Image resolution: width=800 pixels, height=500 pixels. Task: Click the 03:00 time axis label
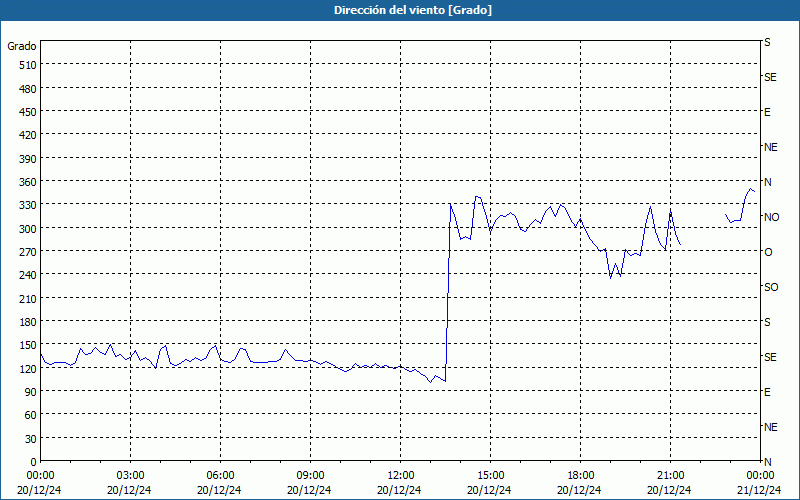pos(130,476)
